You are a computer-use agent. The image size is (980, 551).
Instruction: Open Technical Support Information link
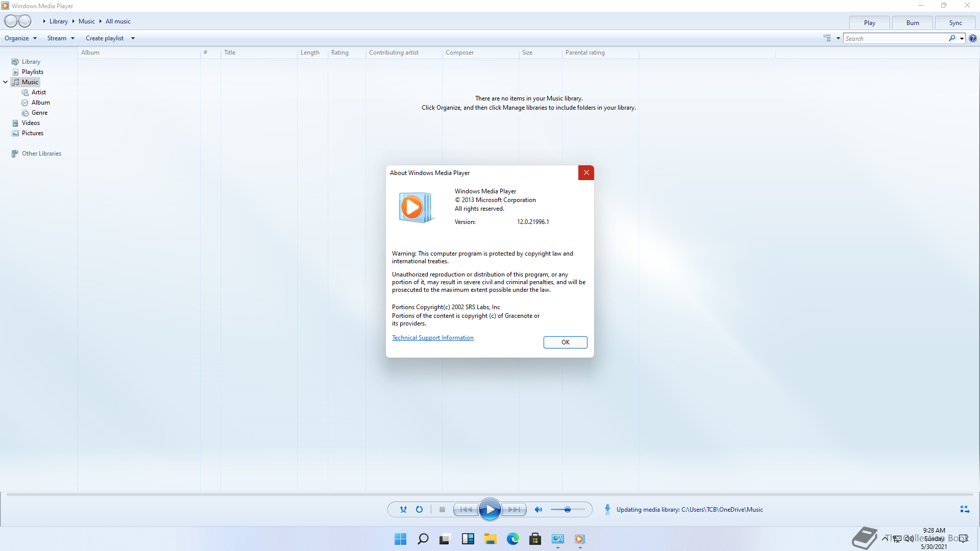click(432, 338)
